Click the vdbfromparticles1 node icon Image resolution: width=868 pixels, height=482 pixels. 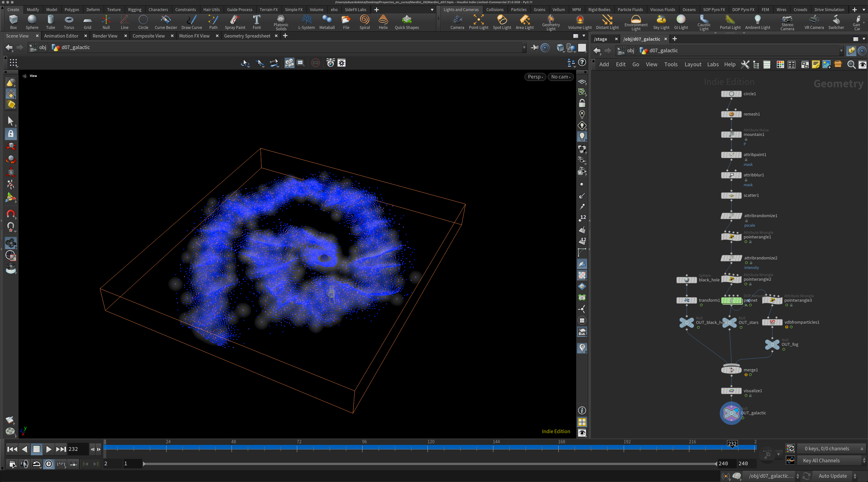772,322
